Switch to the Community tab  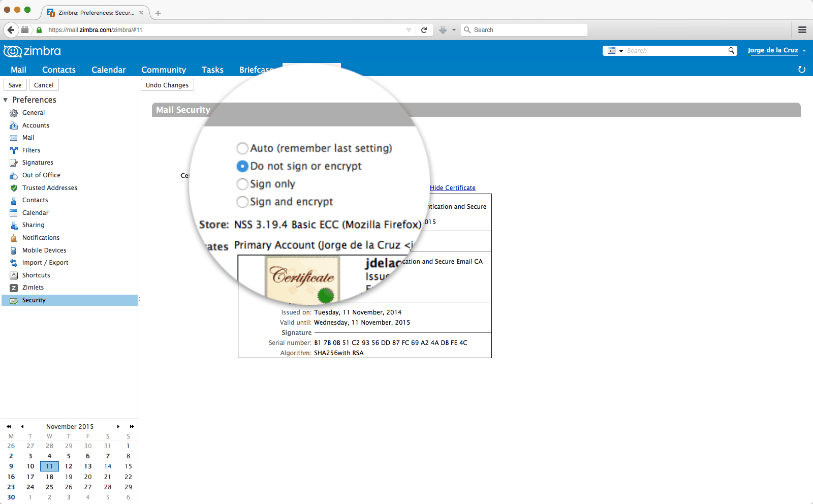click(164, 70)
